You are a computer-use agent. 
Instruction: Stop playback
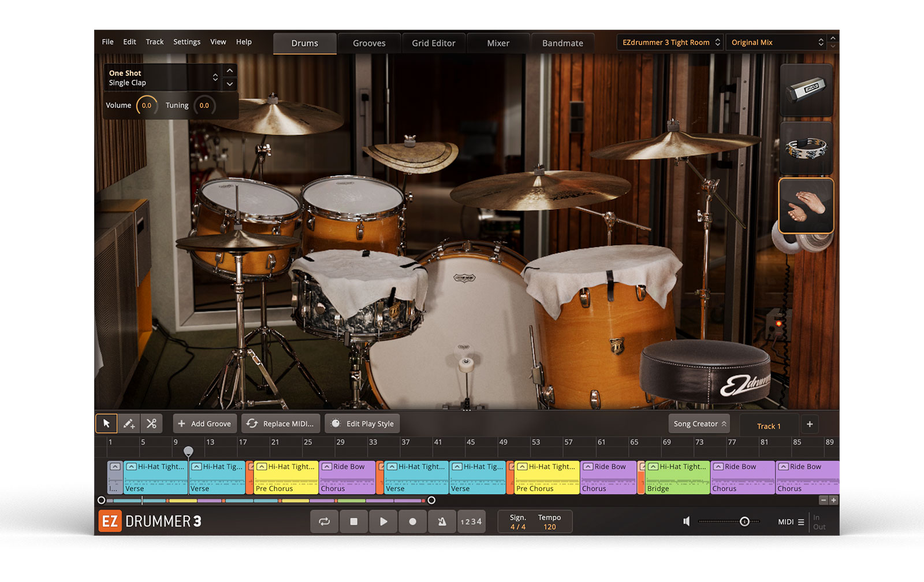tap(354, 521)
